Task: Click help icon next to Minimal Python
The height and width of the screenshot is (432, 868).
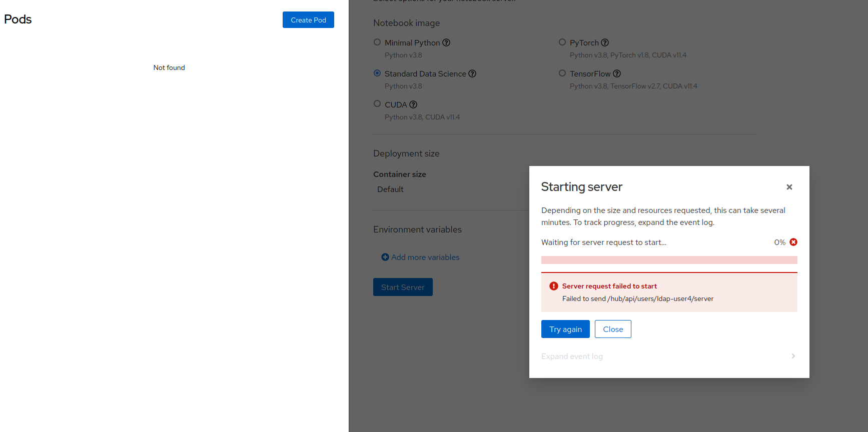Action: tap(446, 43)
